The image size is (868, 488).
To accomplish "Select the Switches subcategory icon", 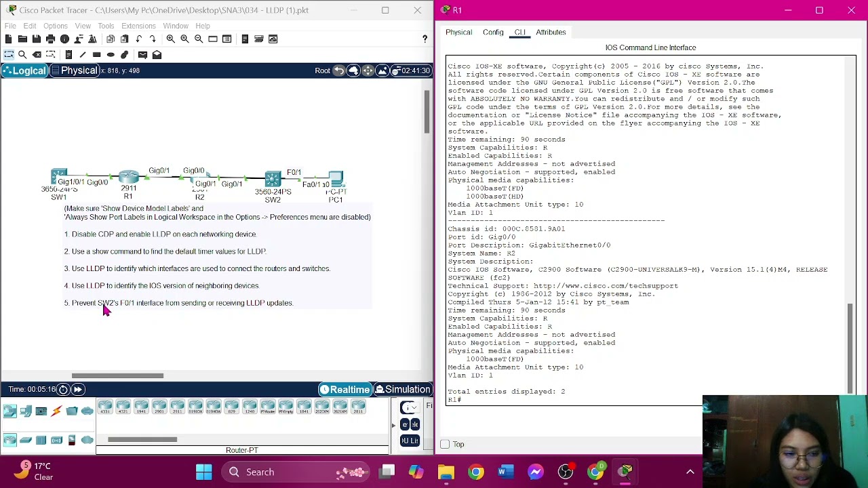I will [26, 441].
